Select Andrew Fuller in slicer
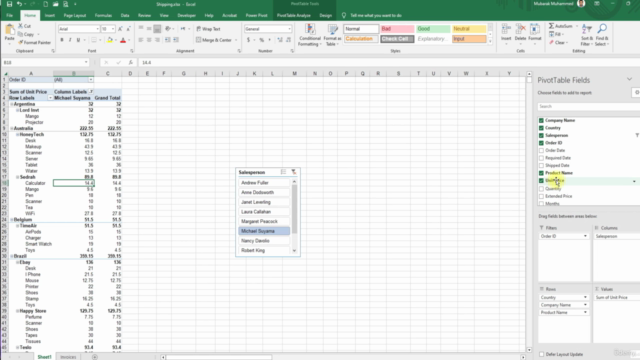640x360 pixels. [x=264, y=182]
